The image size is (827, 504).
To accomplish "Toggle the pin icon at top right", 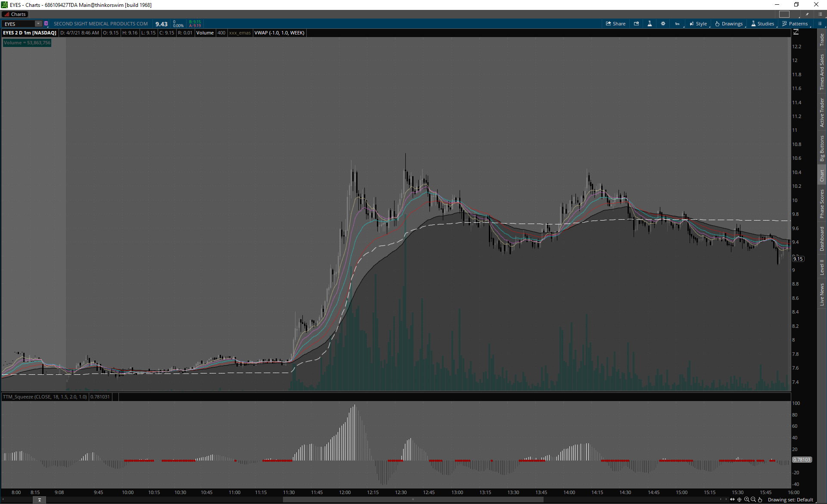I will pos(807,14).
